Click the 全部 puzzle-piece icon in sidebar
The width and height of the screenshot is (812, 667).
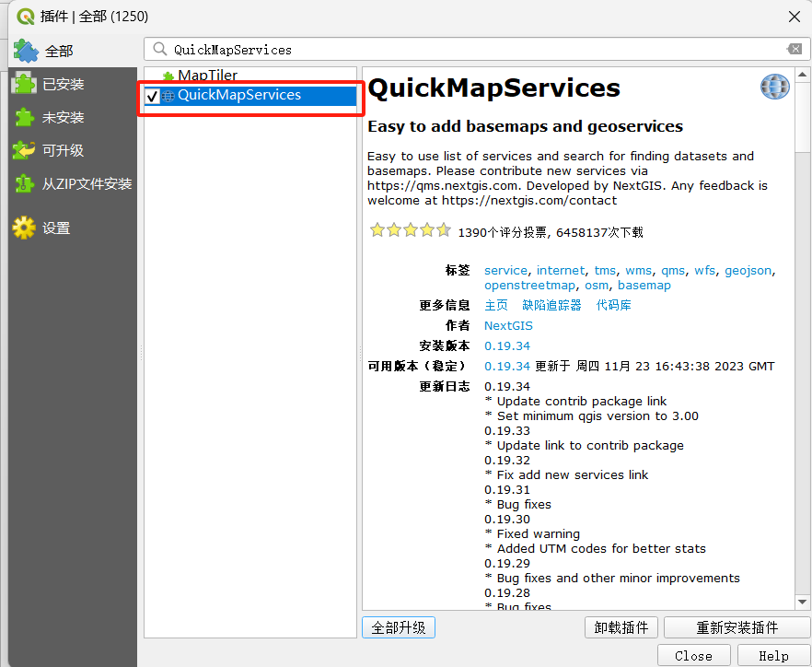26,51
